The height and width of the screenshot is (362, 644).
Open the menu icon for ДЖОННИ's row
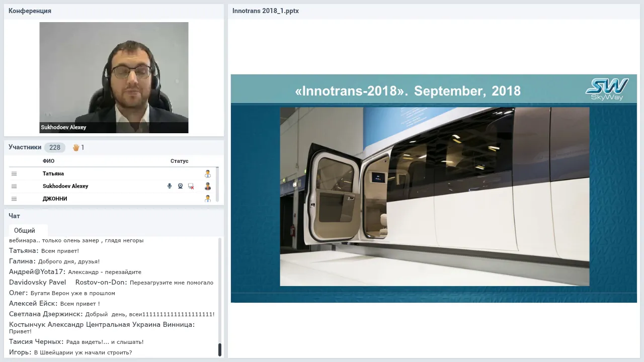(x=14, y=199)
